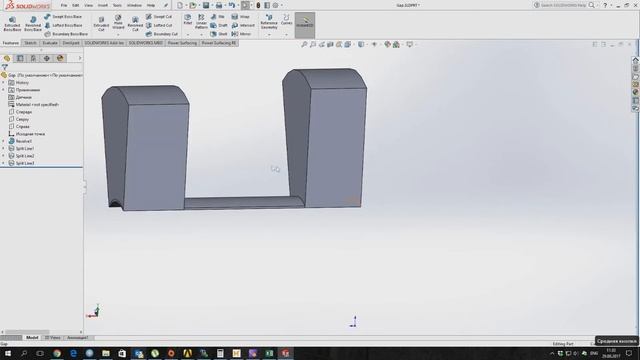Click the New document icon

click(180, 5)
